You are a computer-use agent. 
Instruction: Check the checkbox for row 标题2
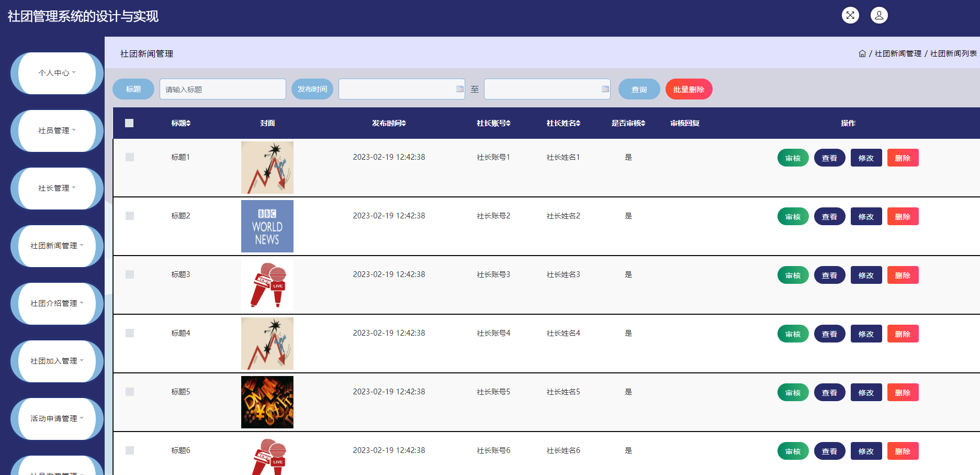[130, 216]
